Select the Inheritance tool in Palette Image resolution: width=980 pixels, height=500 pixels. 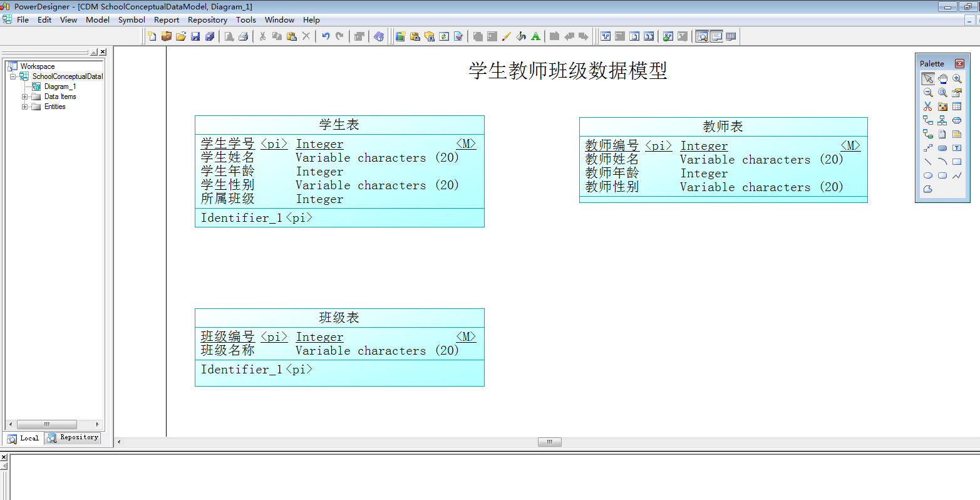942,120
